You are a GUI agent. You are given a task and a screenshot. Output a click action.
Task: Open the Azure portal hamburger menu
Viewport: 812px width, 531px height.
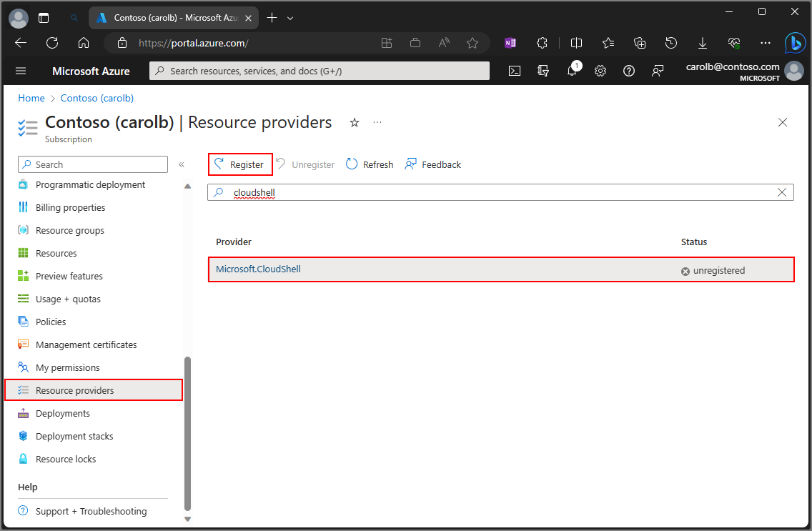tap(21, 71)
